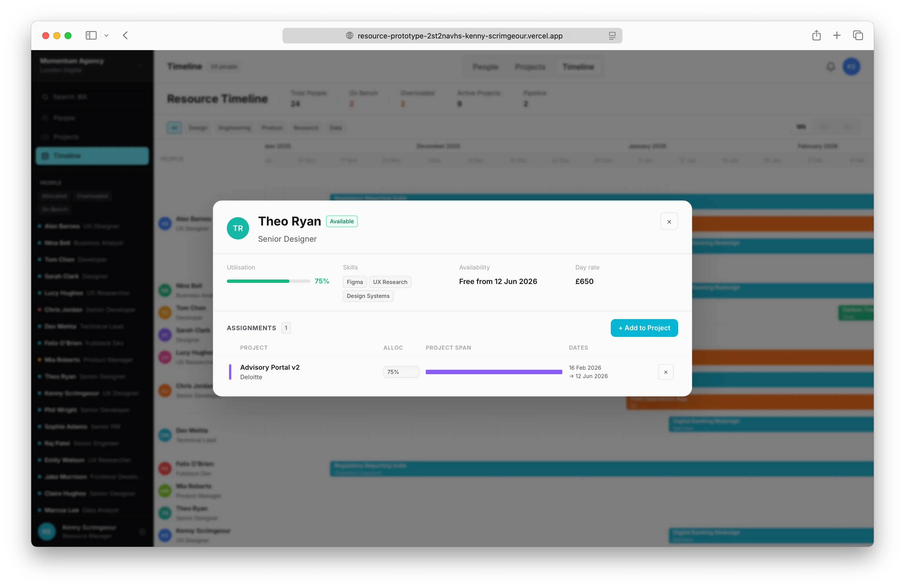Click the user avatar in top right
Image resolution: width=905 pixels, height=588 pixels.
852,67
